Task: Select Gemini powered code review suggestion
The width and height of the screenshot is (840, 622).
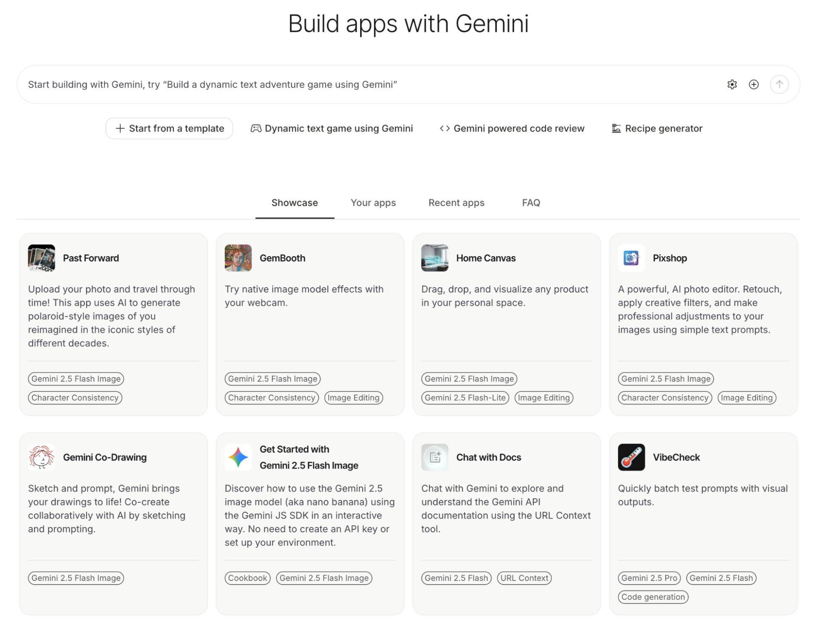Action: (x=512, y=129)
